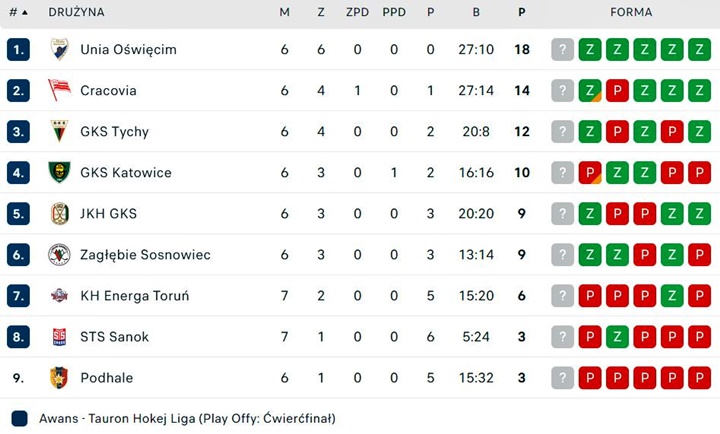Click the JKH GKS team logo
This screenshot has height=434, width=720.
[60, 213]
